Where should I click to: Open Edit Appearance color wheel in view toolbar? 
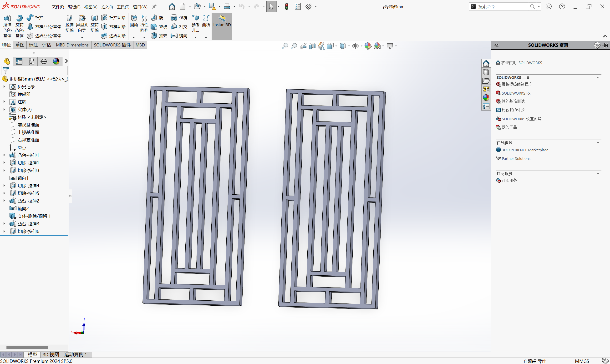tap(368, 46)
